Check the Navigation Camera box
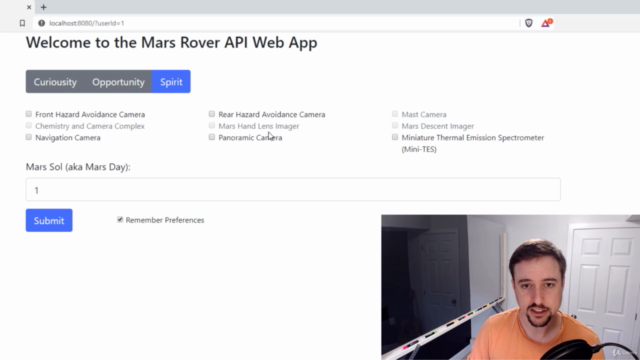Screen dimensions: 640x360 [29, 137]
